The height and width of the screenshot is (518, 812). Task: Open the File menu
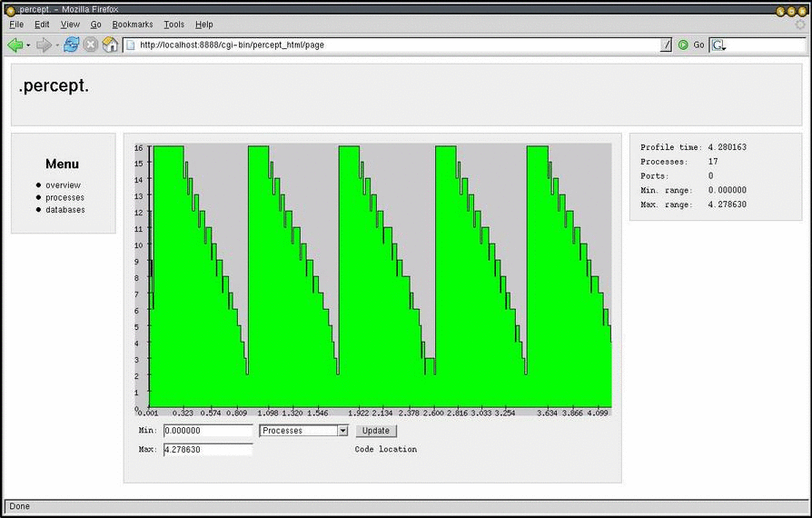[16, 25]
